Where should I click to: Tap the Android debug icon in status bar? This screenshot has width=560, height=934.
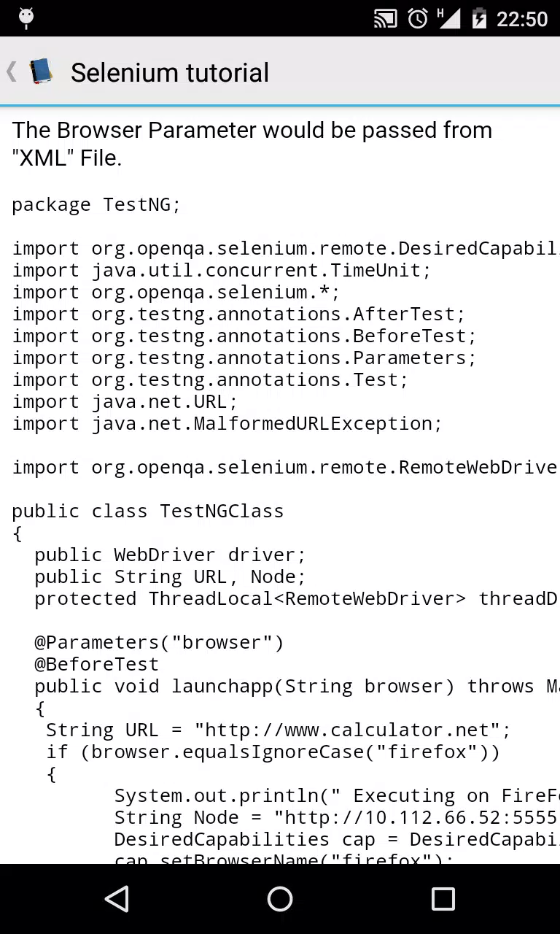[26, 18]
